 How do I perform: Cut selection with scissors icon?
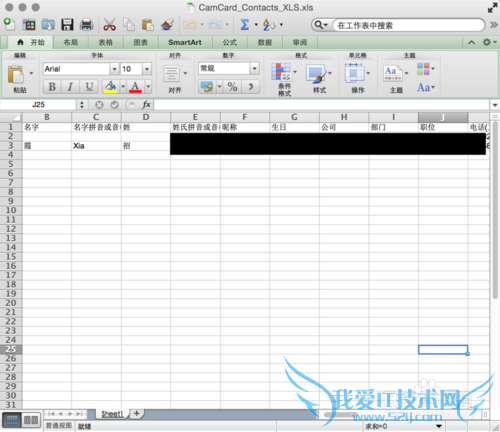pos(109,25)
